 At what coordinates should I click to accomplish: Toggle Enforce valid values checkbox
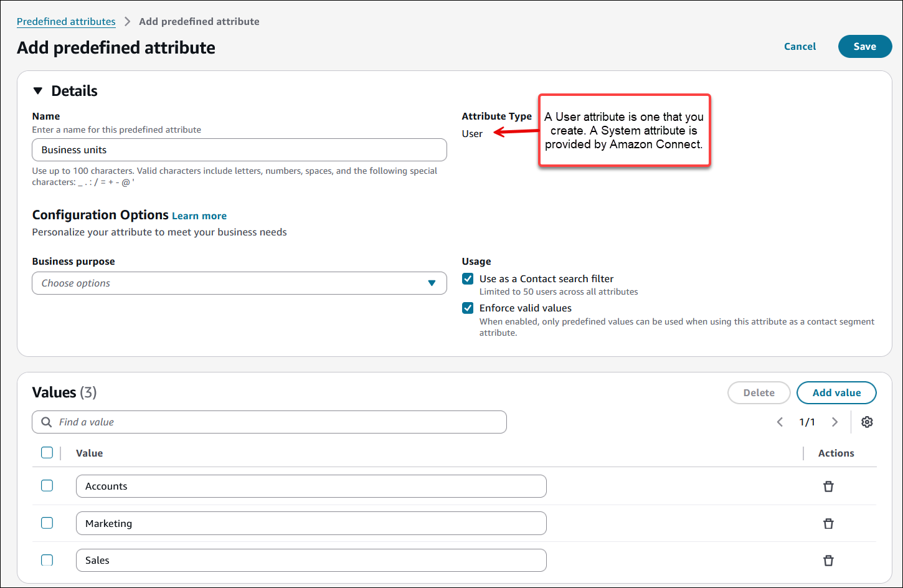click(x=468, y=308)
